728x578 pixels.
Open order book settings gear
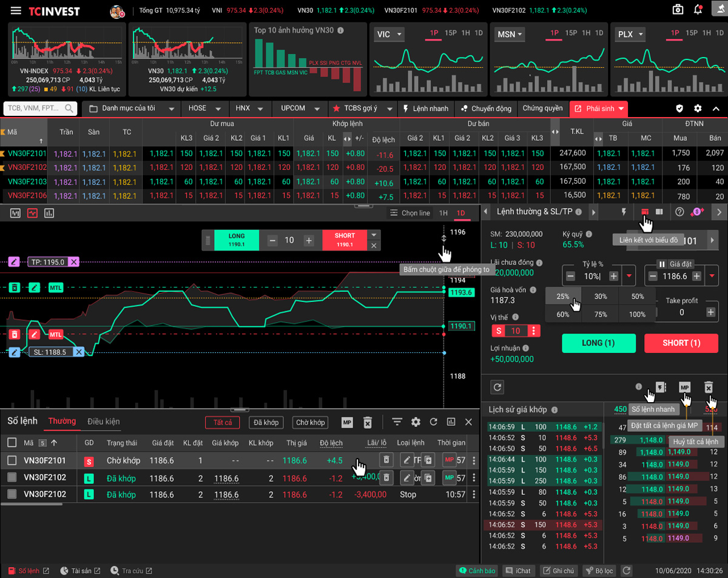pos(416,422)
